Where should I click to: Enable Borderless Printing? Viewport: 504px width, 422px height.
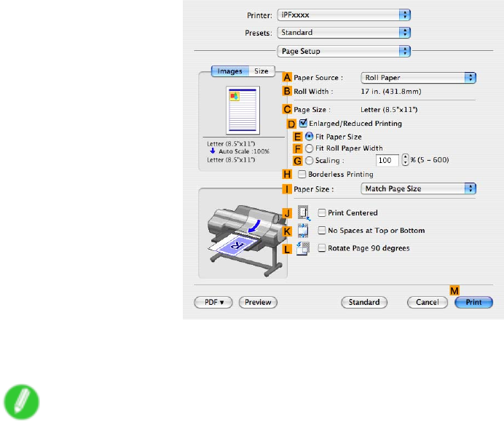(x=302, y=174)
